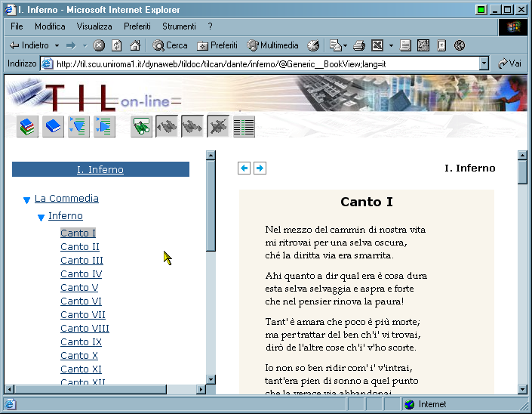Go to previous section with left arrow
Screen dimensions: 532x414
(244, 168)
